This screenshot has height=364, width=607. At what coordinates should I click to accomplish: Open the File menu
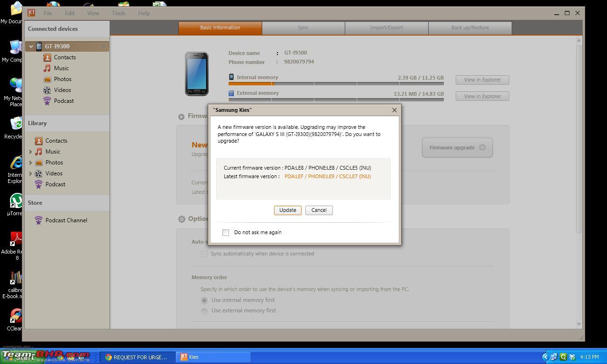click(48, 13)
